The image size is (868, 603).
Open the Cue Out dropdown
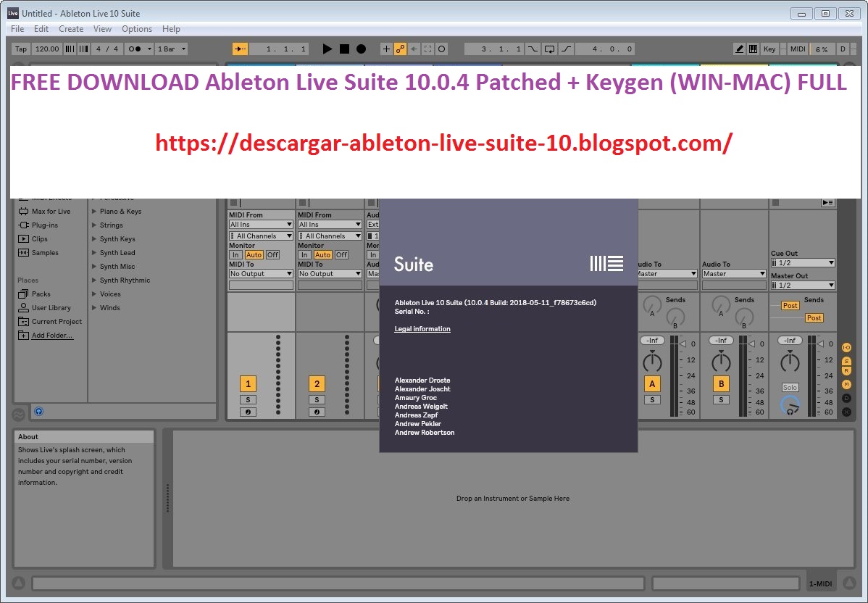point(803,262)
